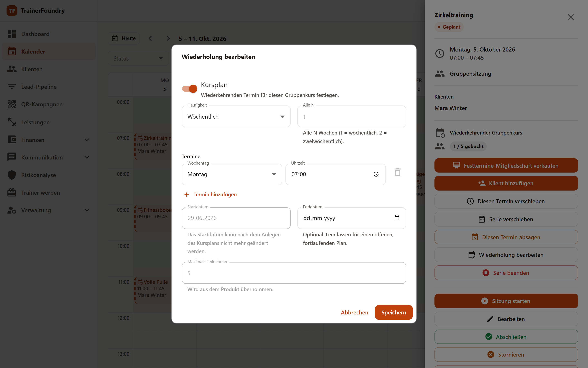The width and height of the screenshot is (588, 368).
Task: Click the Geplant status chip
Action: [449, 27]
